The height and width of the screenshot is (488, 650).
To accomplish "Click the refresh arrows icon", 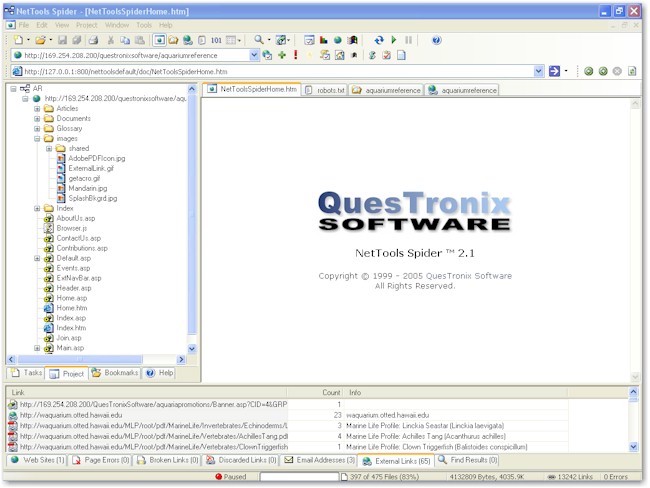I will (x=379, y=40).
